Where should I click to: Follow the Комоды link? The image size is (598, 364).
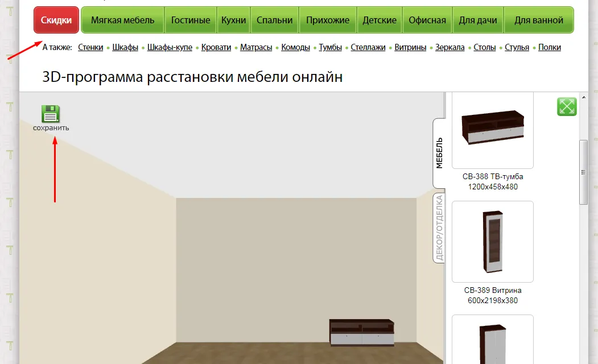point(295,47)
